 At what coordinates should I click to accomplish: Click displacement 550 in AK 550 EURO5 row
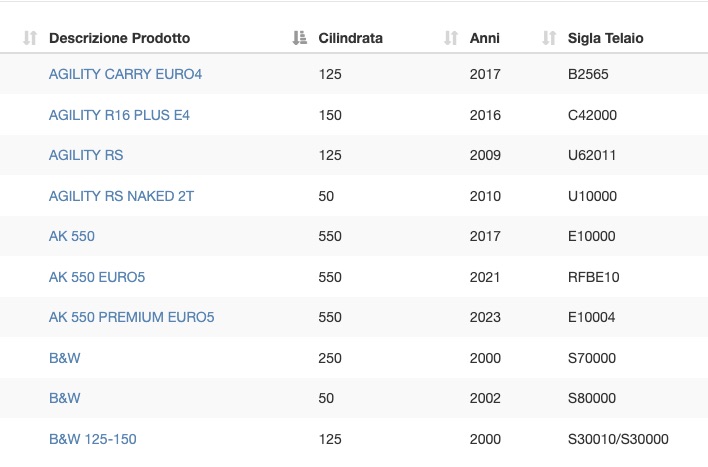click(330, 277)
